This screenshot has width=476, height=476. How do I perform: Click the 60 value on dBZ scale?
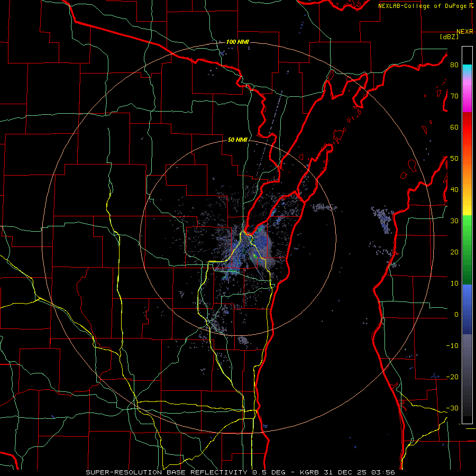pyautogui.click(x=454, y=127)
